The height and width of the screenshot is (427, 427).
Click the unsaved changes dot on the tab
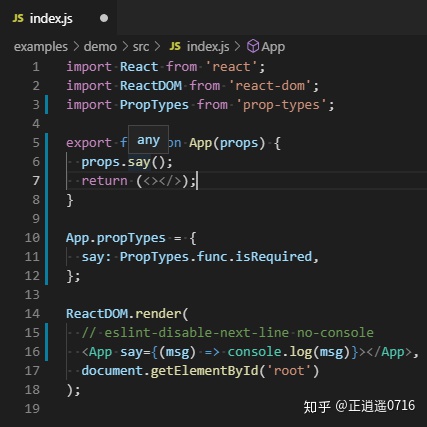click(104, 18)
